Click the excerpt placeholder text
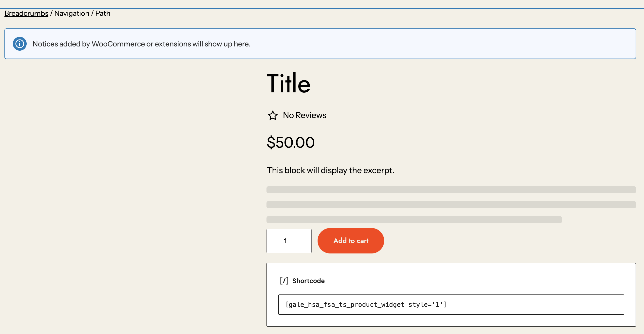 [330, 170]
